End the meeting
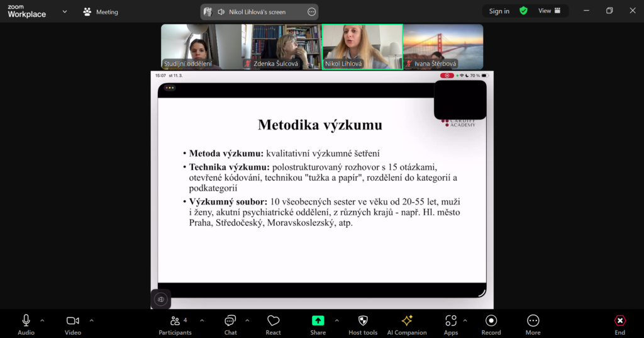644x338 pixels. click(619, 324)
